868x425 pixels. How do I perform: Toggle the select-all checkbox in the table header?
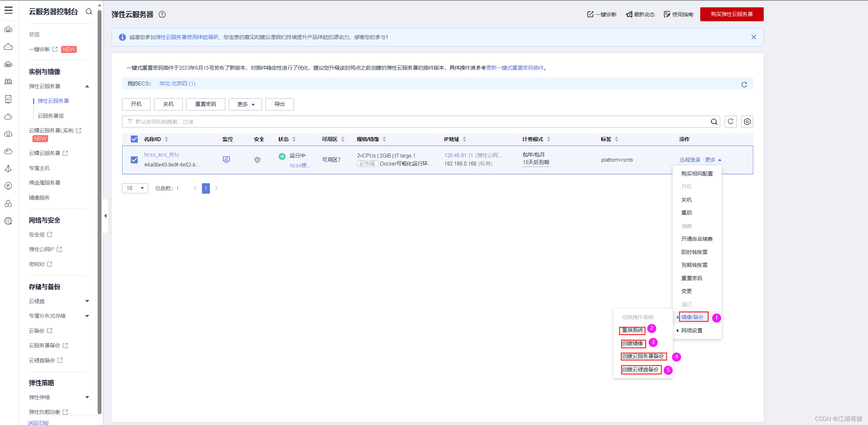point(134,139)
